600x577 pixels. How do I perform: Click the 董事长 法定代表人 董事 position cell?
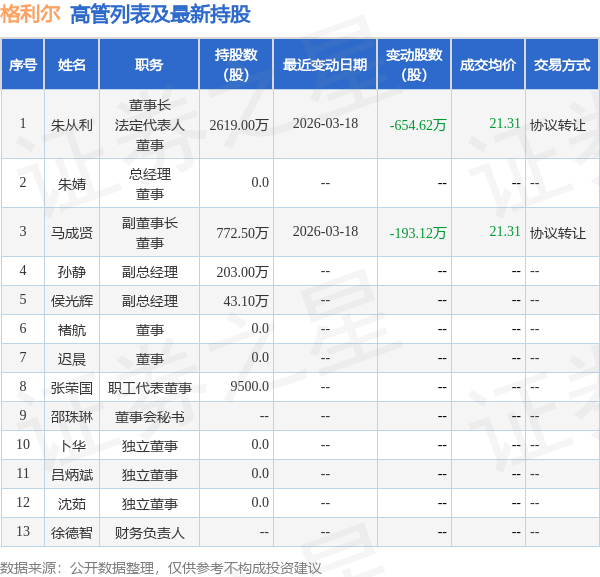[x=150, y=125]
